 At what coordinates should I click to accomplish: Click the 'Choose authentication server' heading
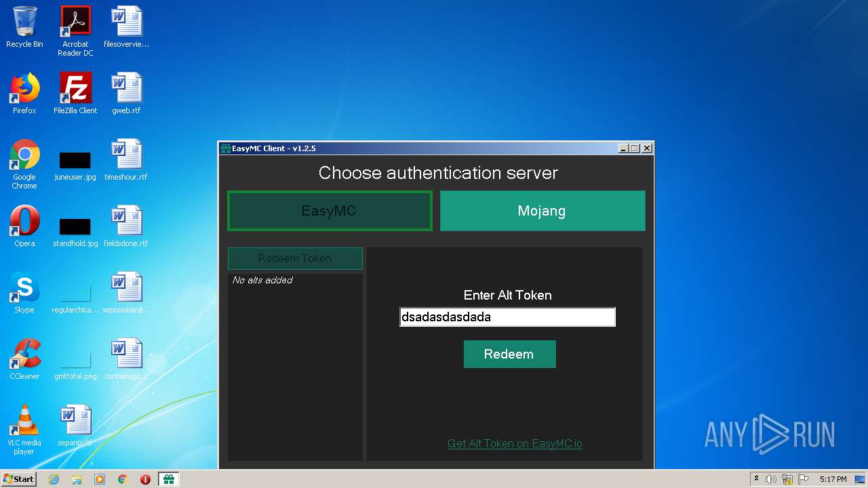click(438, 173)
